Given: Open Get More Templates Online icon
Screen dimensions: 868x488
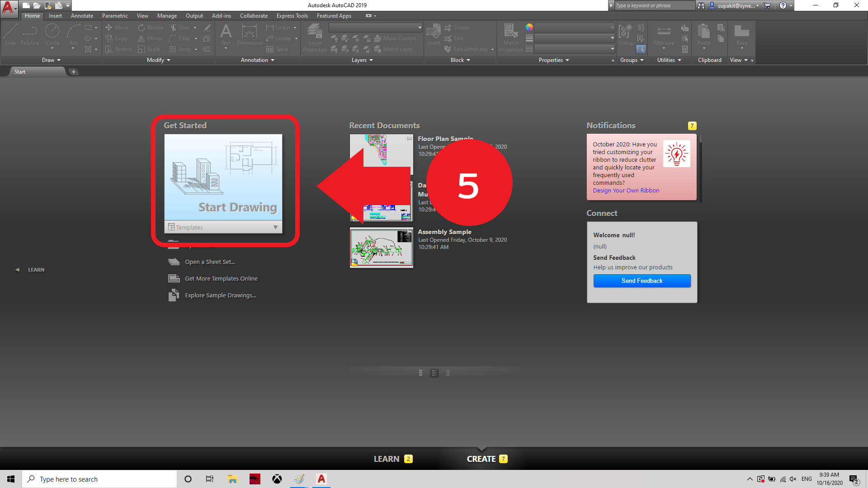Looking at the screenshot, I should click(x=174, y=278).
